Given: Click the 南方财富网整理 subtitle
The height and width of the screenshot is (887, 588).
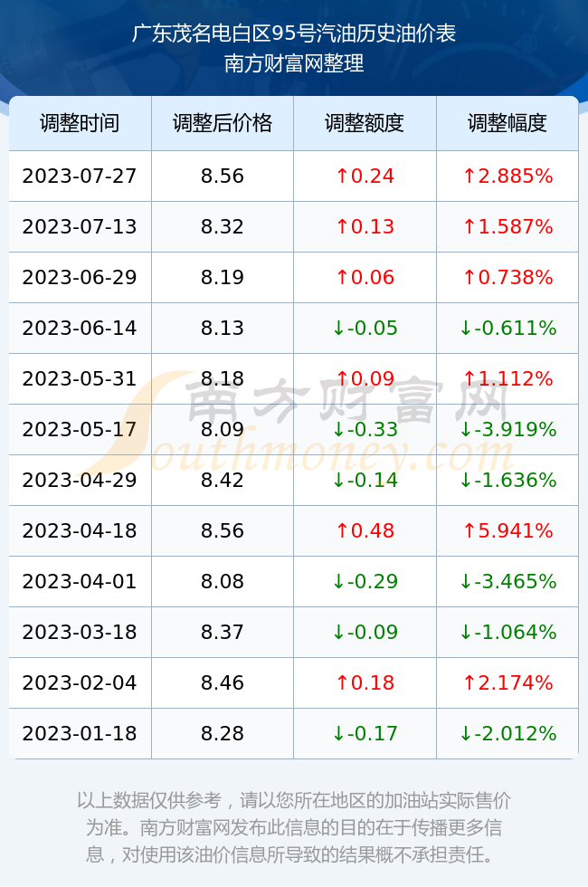Looking at the screenshot, I should pos(293,62).
